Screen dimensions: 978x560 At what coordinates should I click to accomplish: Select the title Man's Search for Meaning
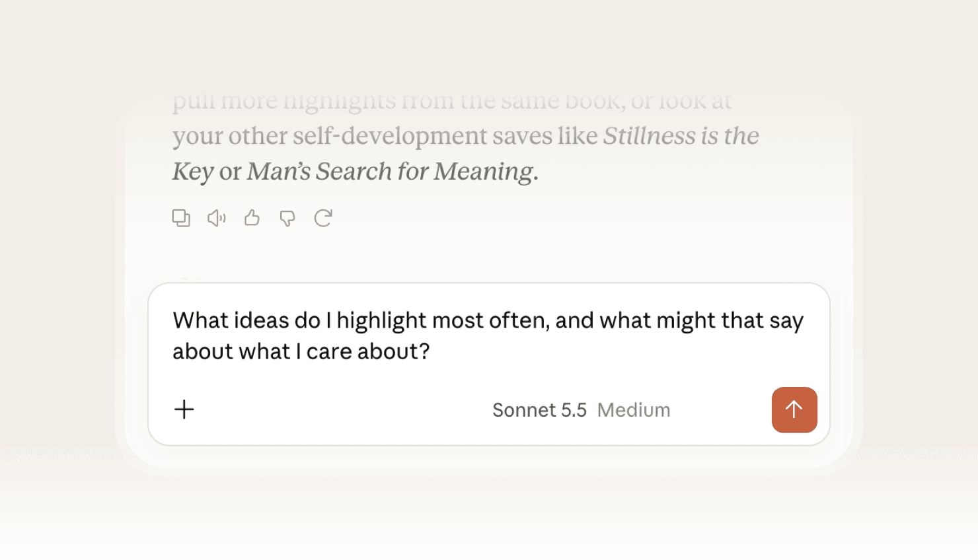pos(391,172)
